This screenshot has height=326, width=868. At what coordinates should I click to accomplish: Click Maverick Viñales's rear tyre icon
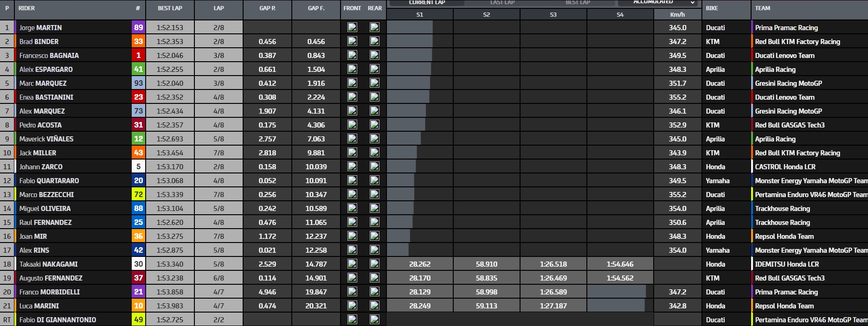374,139
